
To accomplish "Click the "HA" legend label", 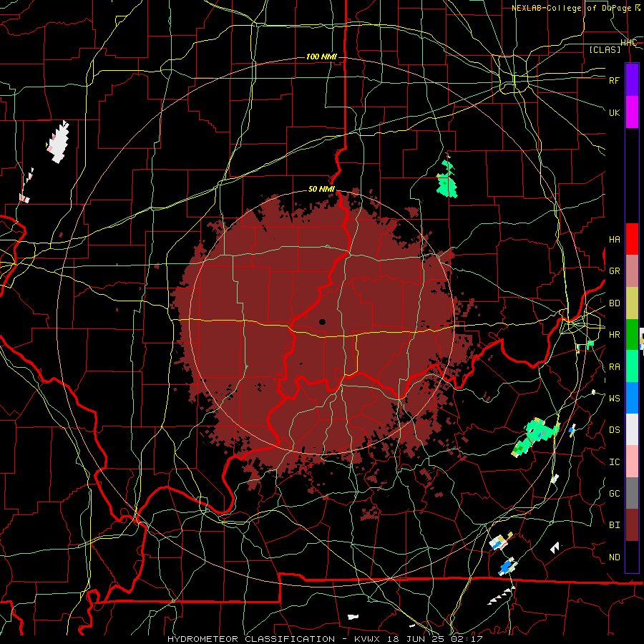I will pyautogui.click(x=614, y=240).
